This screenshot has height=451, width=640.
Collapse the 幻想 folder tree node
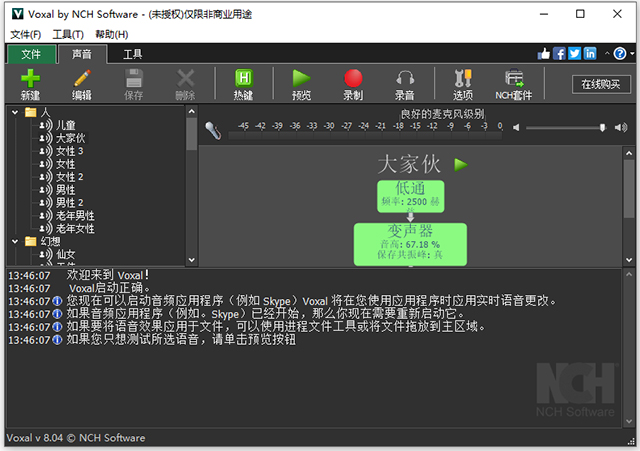pyautogui.click(x=15, y=242)
